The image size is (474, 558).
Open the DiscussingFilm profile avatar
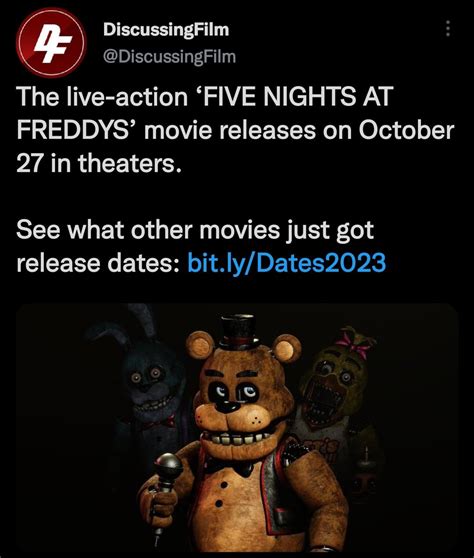click(x=51, y=42)
